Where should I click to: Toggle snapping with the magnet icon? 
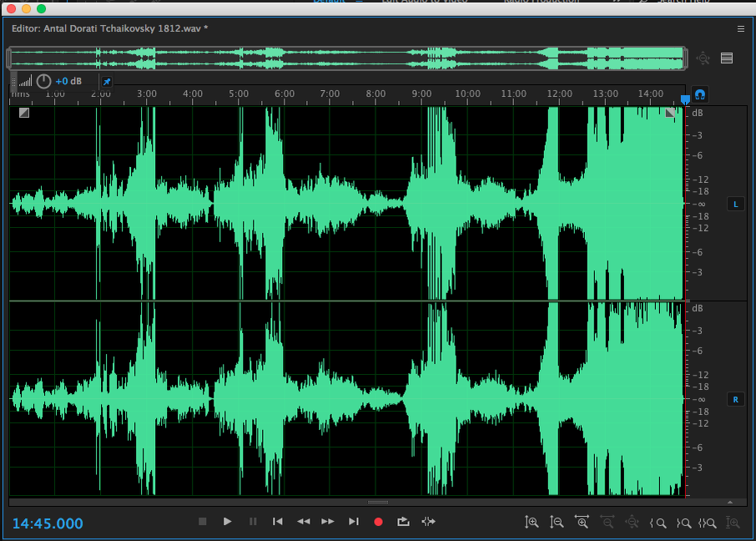point(700,94)
